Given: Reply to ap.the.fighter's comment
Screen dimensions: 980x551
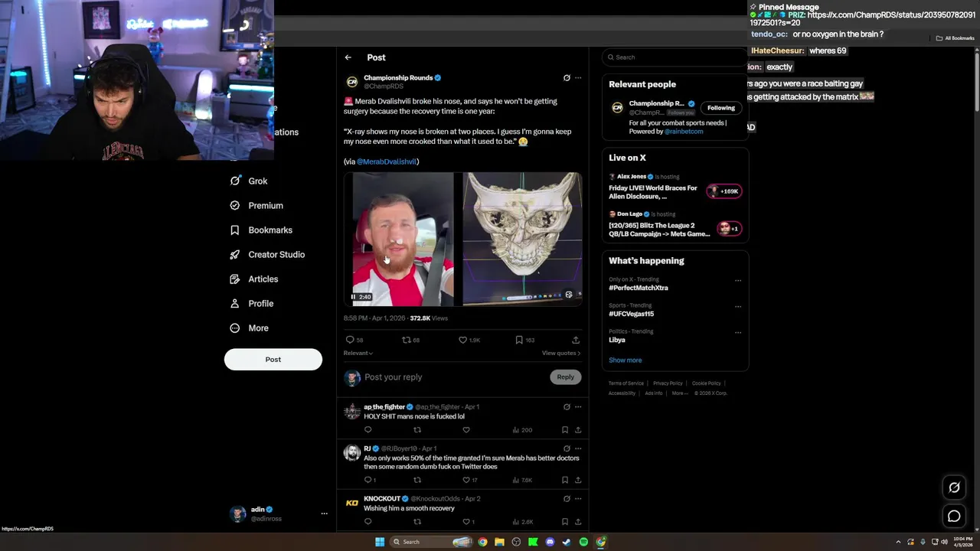Looking at the screenshot, I should pos(367,430).
